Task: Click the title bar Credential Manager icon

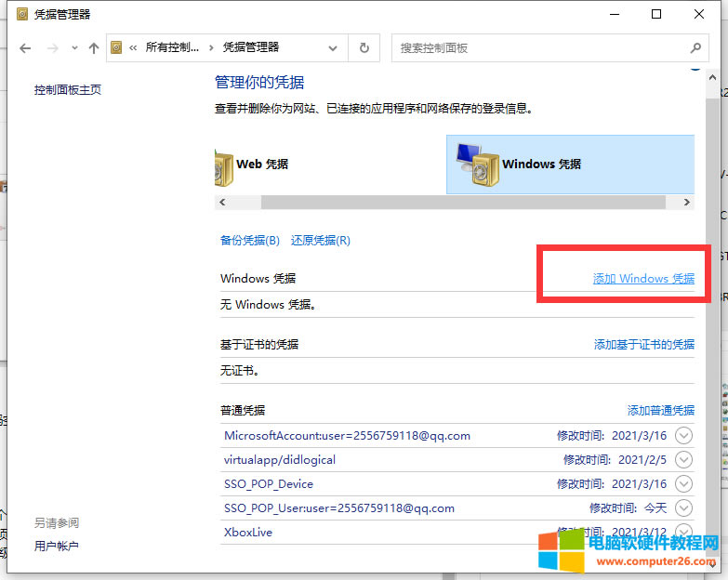Action: pos(21,14)
